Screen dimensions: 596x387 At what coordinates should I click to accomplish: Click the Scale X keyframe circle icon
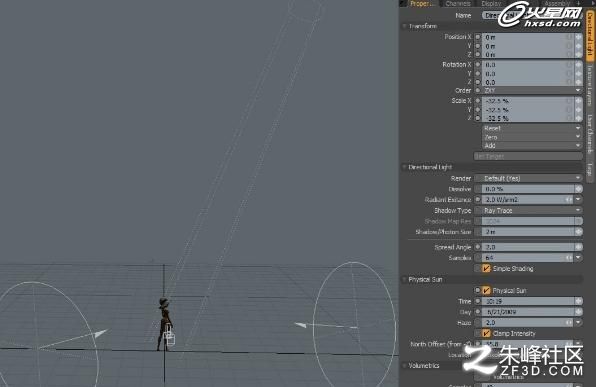[478, 101]
